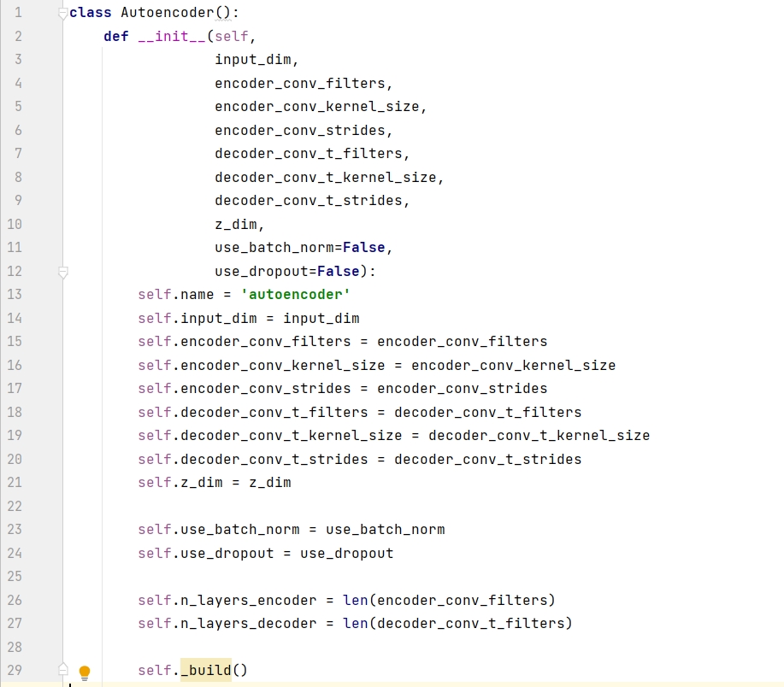Click self.n_layers_encoder on line 26
Image resolution: width=784 pixels, height=687 pixels.
click(227, 600)
